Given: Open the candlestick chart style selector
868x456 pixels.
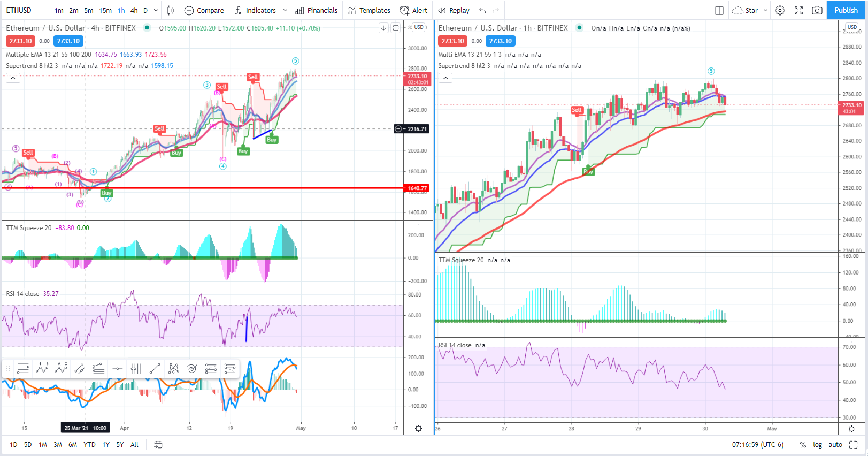Looking at the screenshot, I should pos(171,10).
